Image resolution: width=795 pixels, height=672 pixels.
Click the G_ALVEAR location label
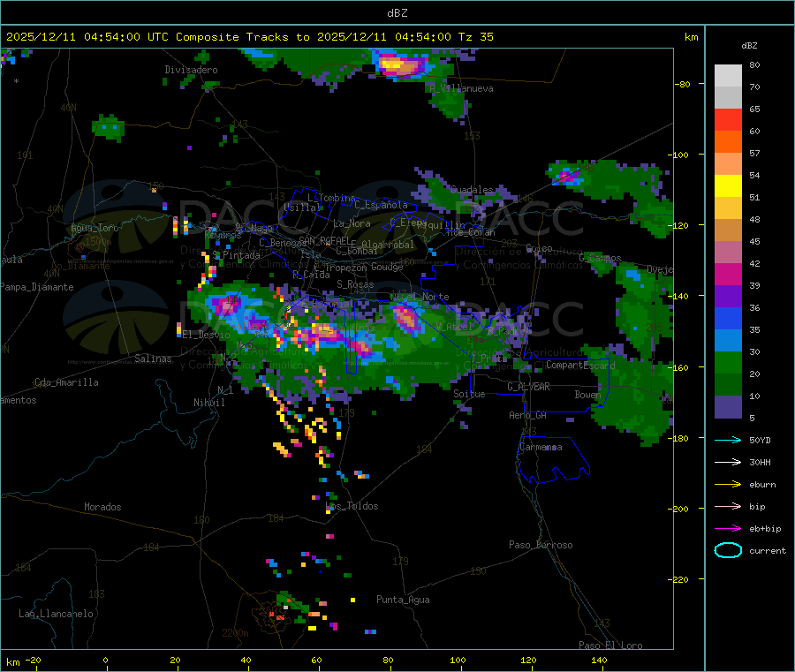coord(528,387)
